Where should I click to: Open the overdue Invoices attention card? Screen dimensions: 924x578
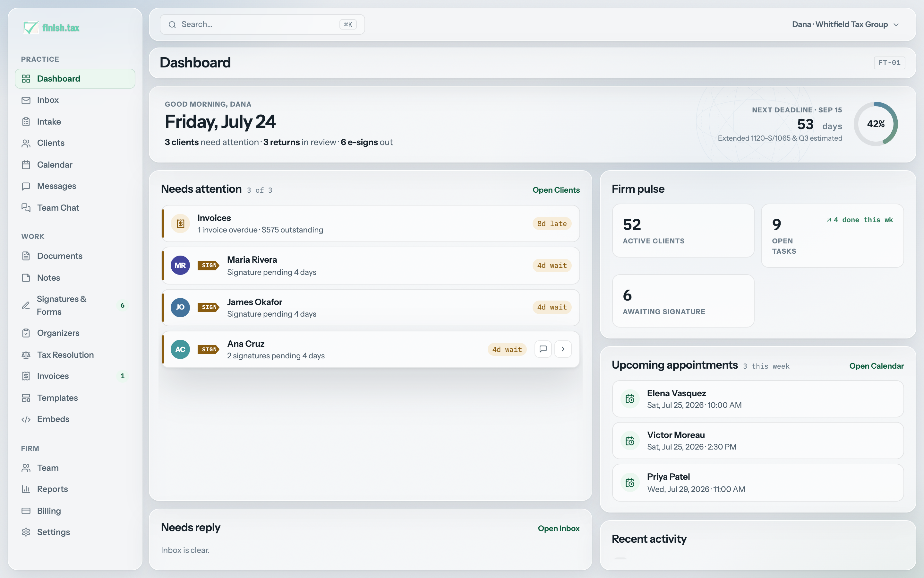point(370,223)
